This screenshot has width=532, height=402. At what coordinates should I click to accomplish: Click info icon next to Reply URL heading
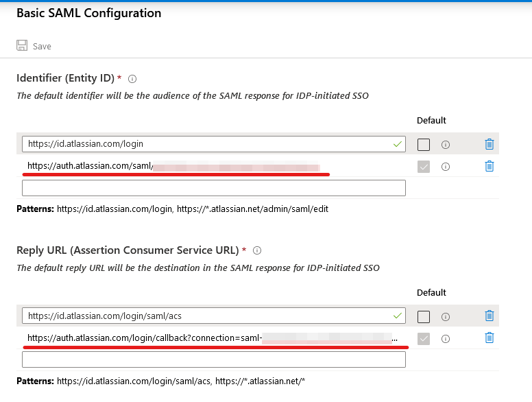click(257, 250)
